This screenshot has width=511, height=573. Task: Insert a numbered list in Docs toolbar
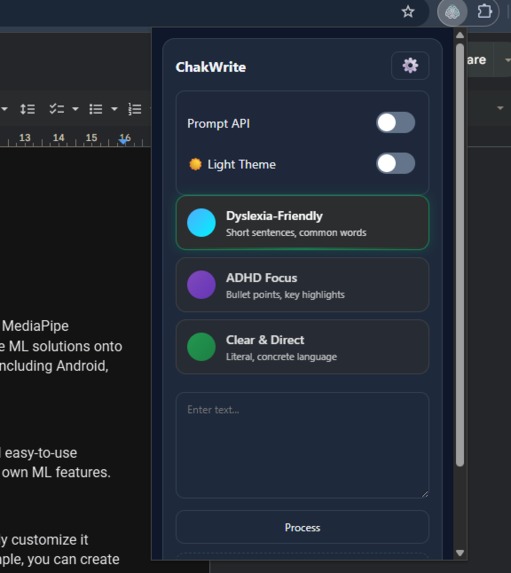pos(135,109)
